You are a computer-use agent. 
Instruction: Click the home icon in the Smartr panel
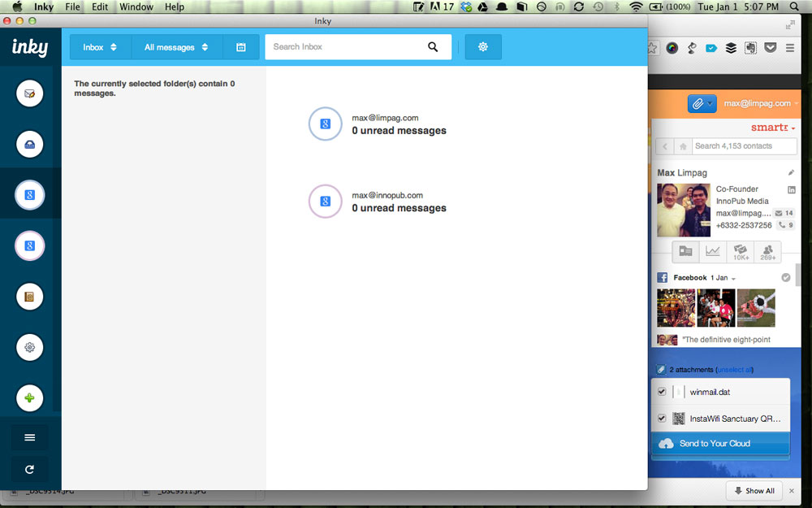click(683, 146)
